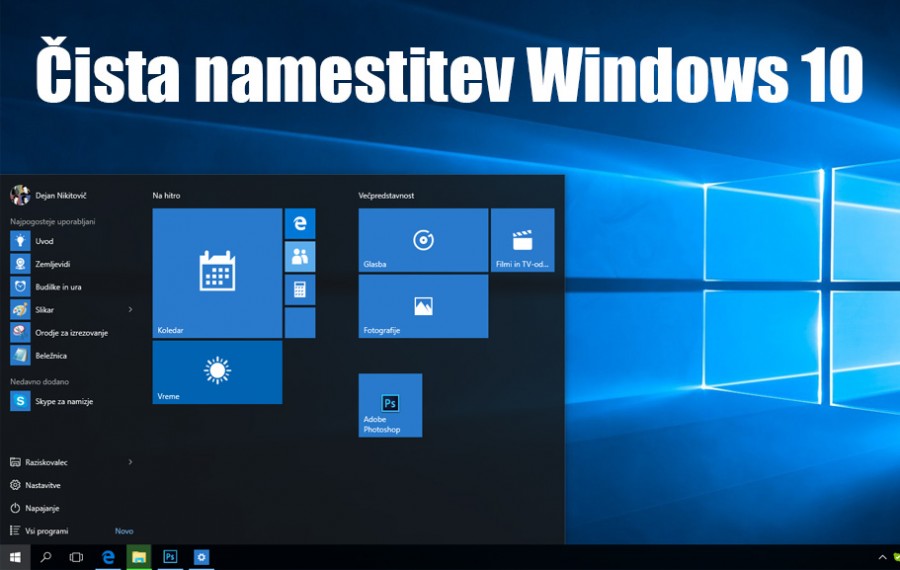Open the Vreme weather tile
Screen dimensions: 900x570
pos(217,372)
